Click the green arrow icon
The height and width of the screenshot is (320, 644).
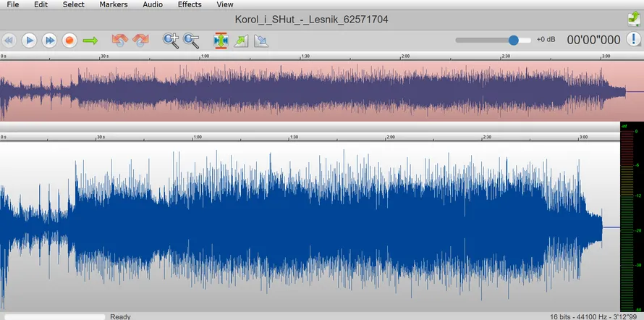90,41
